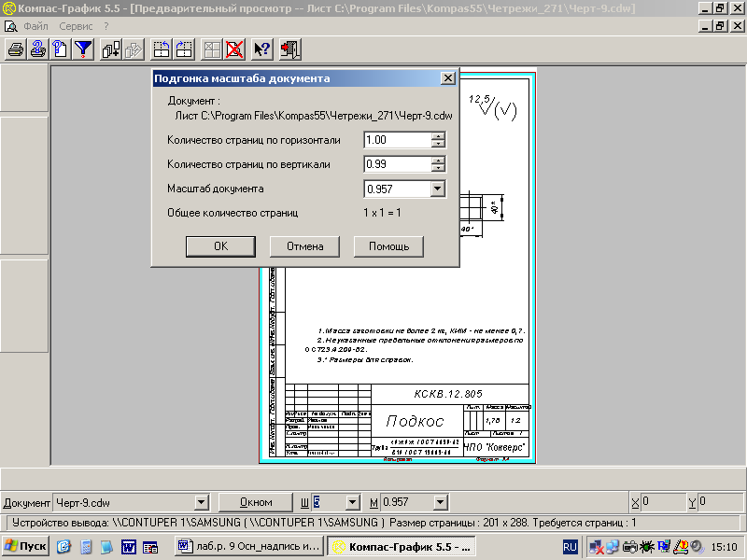Click the file path text in dialog
The height and width of the screenshot is (560, 747).
314,116
